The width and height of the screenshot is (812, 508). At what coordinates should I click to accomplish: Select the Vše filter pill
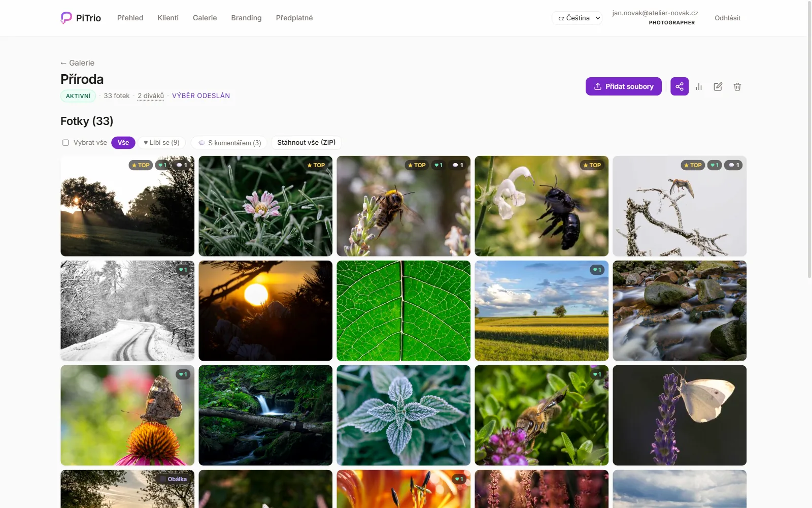coord(123,143)
